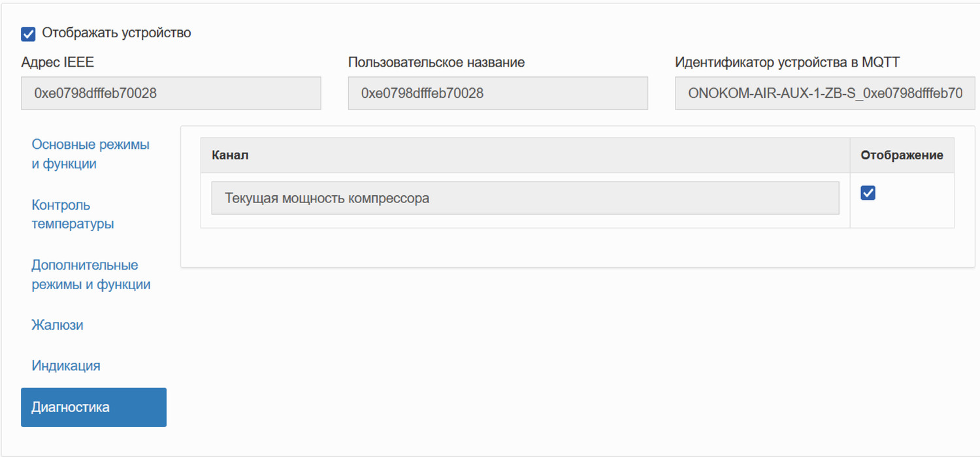This screenshot has height=457, width=980.
Task: Click the "Текущая мощность компрессора" channel field
Action: (525, 198)
